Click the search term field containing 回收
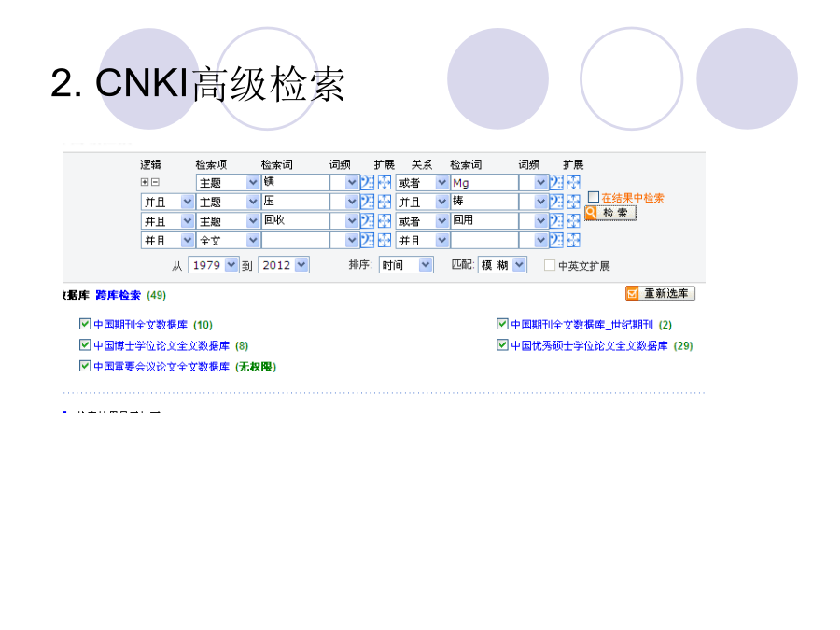 click(x=295, y=221)
